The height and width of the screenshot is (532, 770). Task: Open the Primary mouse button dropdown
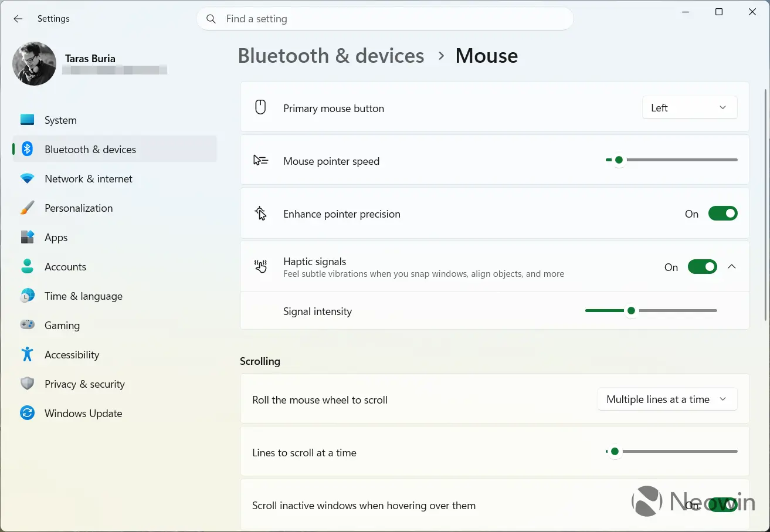[689, 108]
